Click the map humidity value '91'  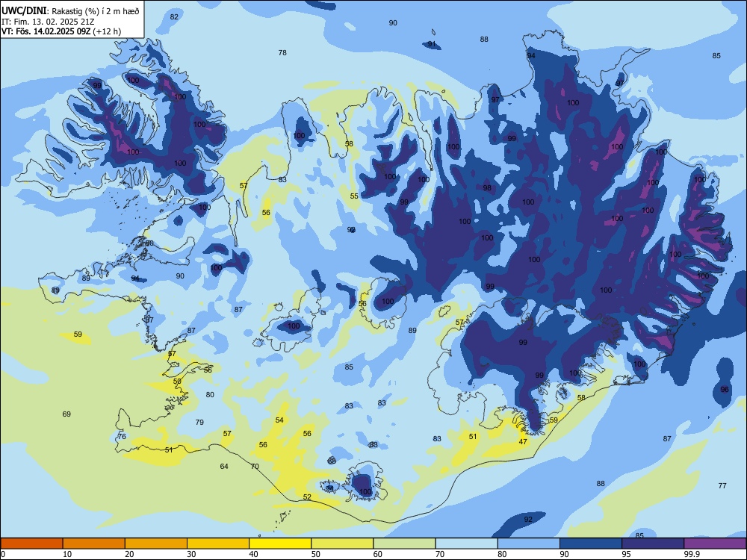tap(432, 44)
